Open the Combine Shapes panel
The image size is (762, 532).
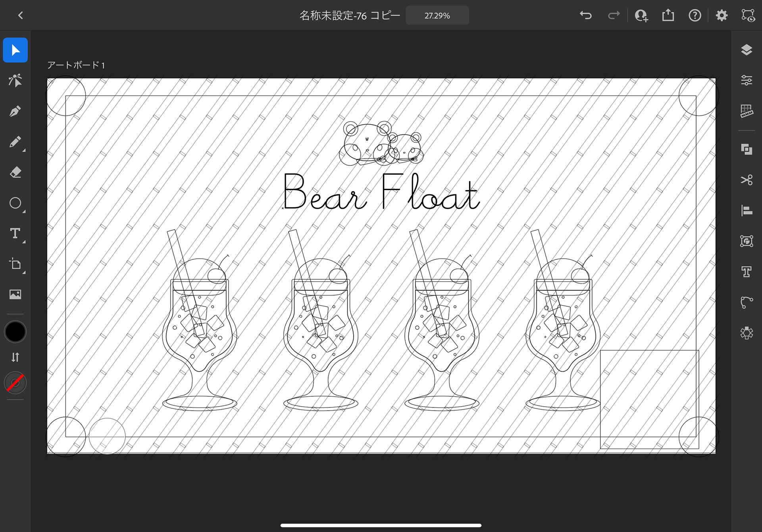pyautogui.click(x=747, y=149)
